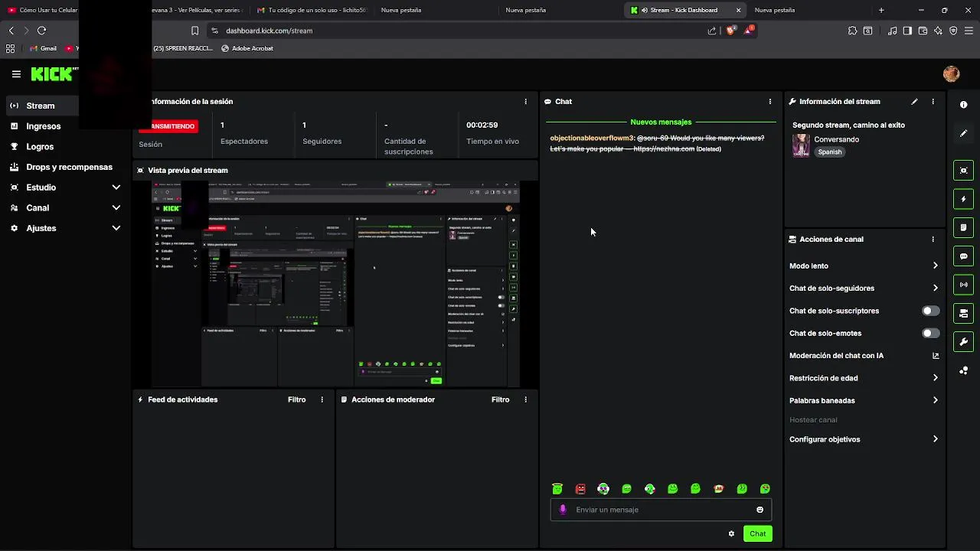Open options menu of the Chat panel
980x551 pixels.
tap(769, 101)
